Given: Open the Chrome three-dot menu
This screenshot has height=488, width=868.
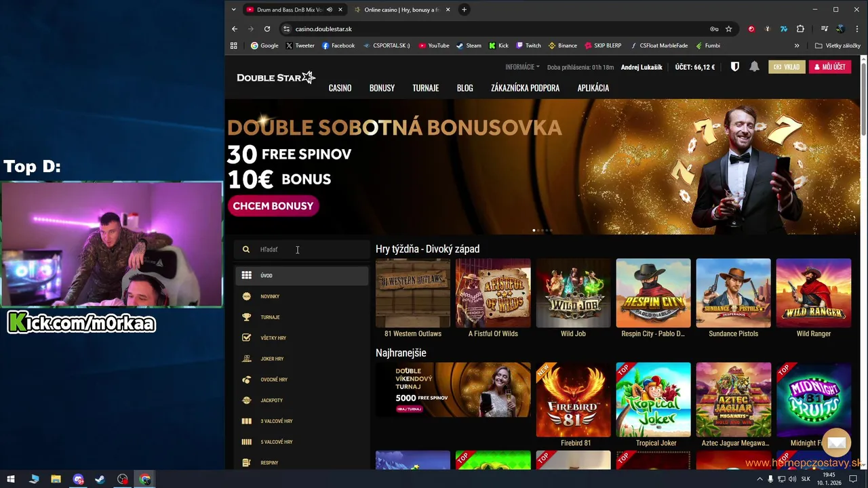Looking at the screenshot, I should 857,29.
